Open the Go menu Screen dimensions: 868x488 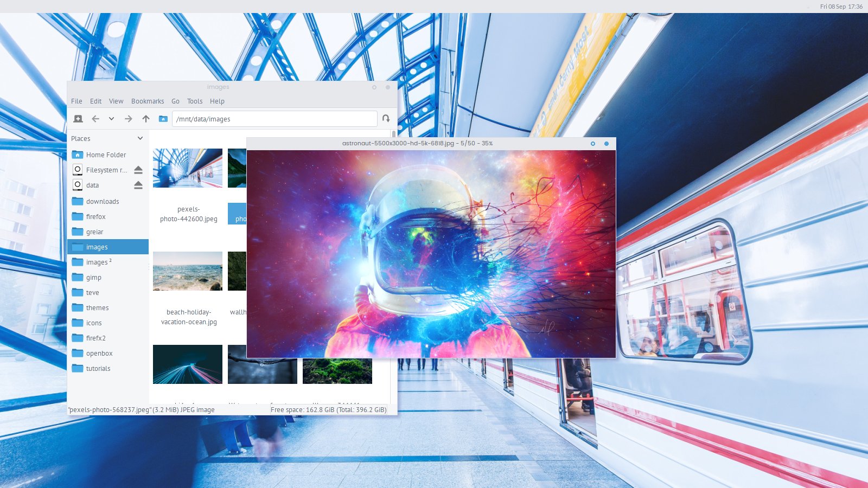175,101
